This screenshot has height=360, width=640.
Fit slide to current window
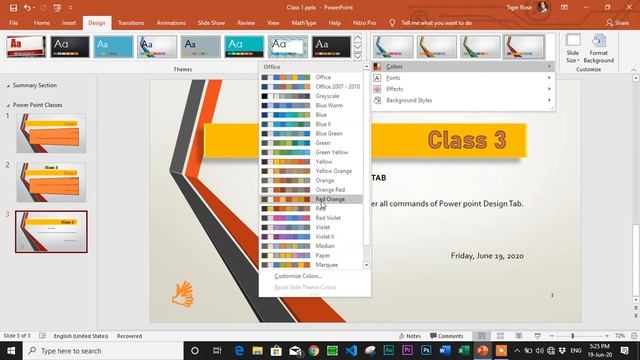(x=634, y=336)
